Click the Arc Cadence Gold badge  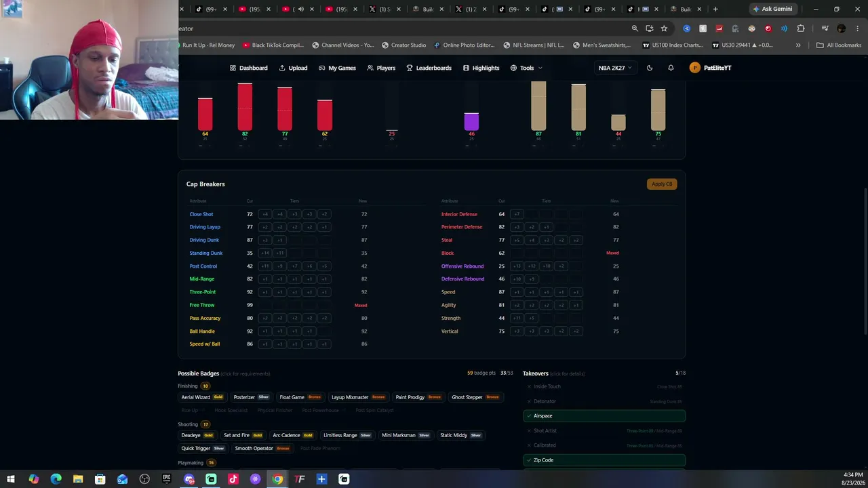293,435
